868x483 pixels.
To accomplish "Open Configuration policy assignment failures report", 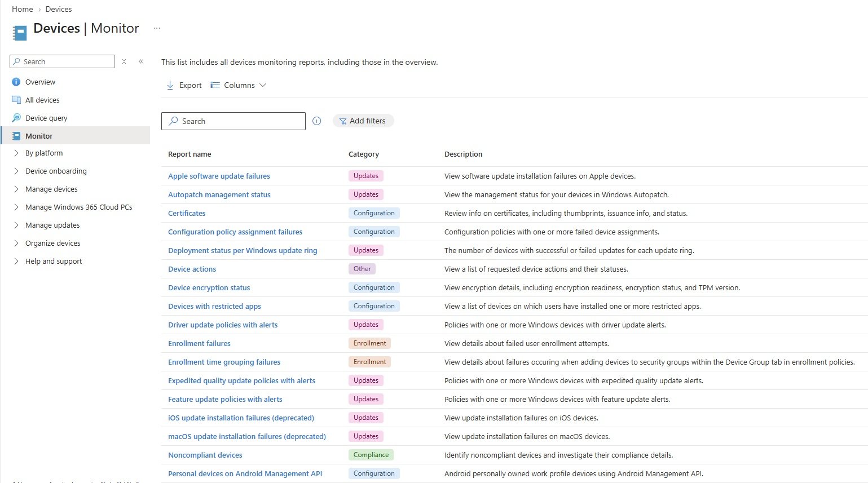I will 235,232.
